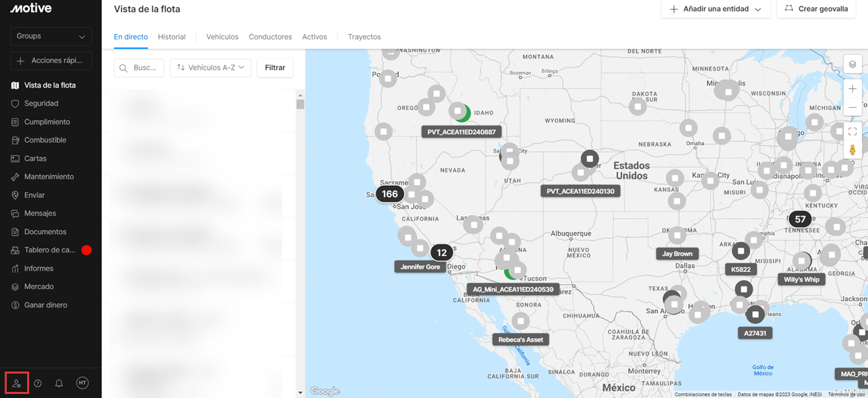
Task: Expand the Groups dropdown
Action: coord(51,37)
